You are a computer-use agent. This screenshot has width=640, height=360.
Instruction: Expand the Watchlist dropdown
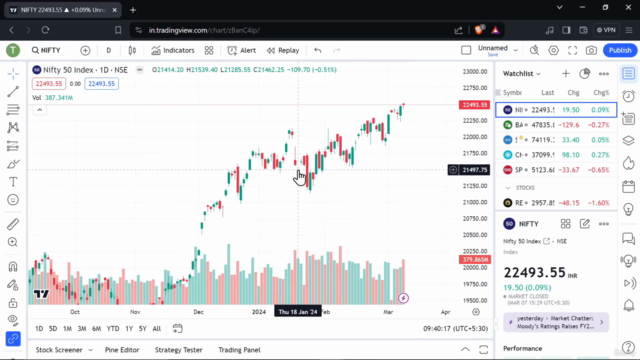click(x=522, y=73)
